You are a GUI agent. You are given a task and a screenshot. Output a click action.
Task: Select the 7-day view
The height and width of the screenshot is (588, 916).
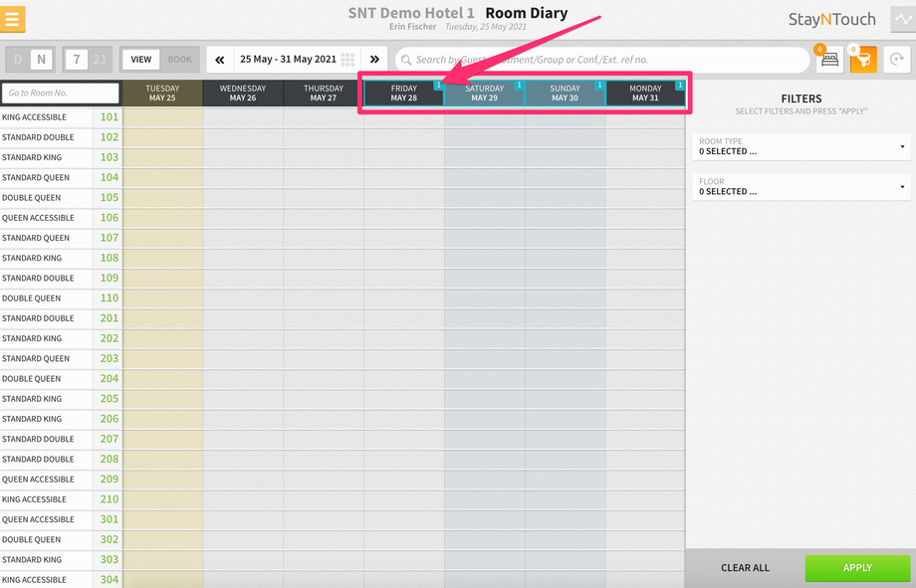77,60
